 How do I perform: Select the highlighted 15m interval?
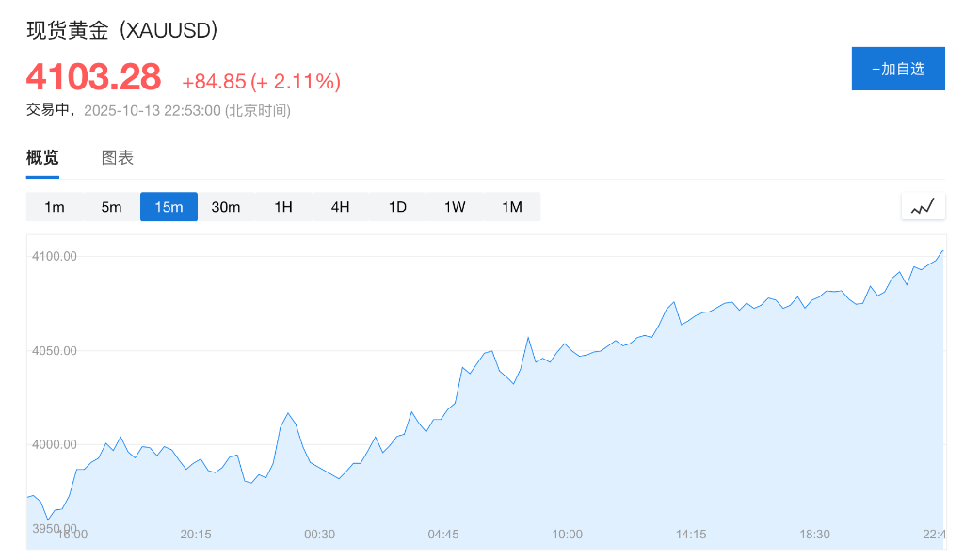[169, 207]
